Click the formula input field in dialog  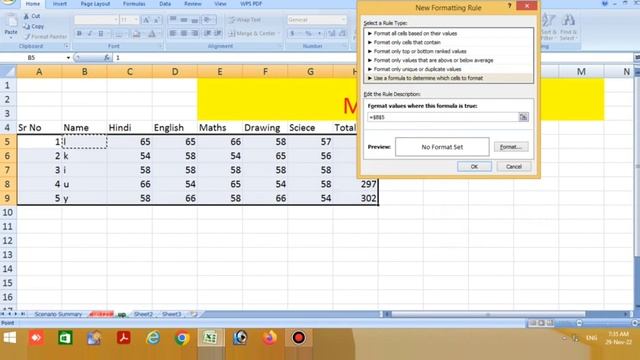pos(443,117)
